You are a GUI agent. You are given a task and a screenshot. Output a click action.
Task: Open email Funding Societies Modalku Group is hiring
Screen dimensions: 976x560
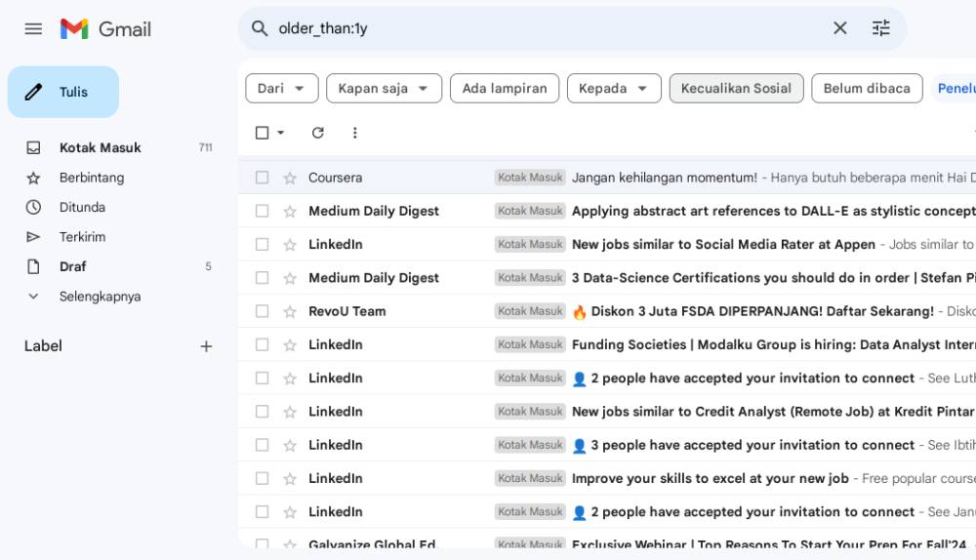click(607, 344)
